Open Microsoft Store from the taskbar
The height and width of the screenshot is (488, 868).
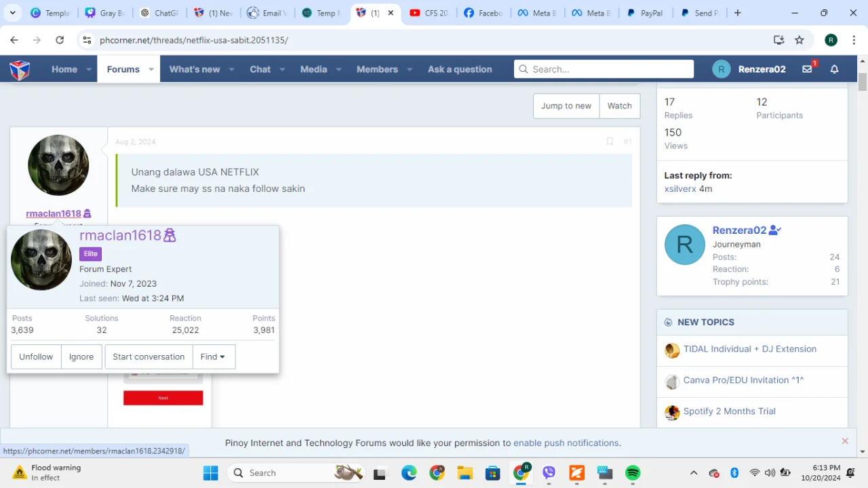[493, 473]
